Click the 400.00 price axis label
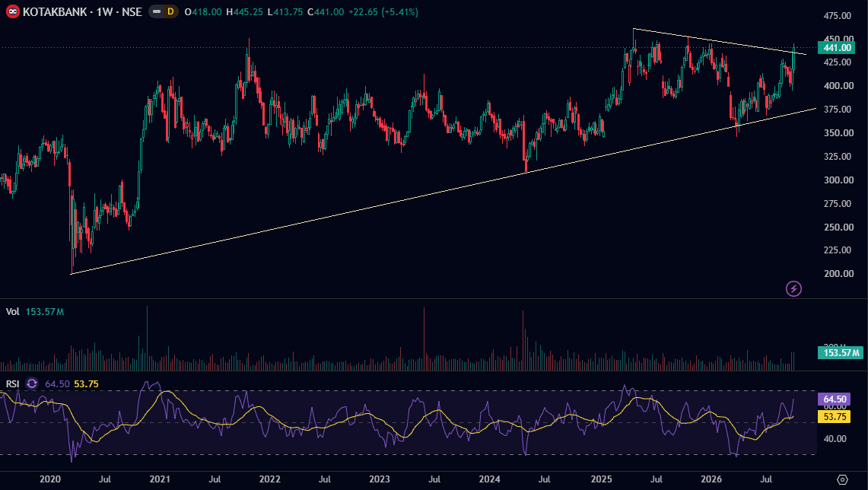 pos(837,86)
